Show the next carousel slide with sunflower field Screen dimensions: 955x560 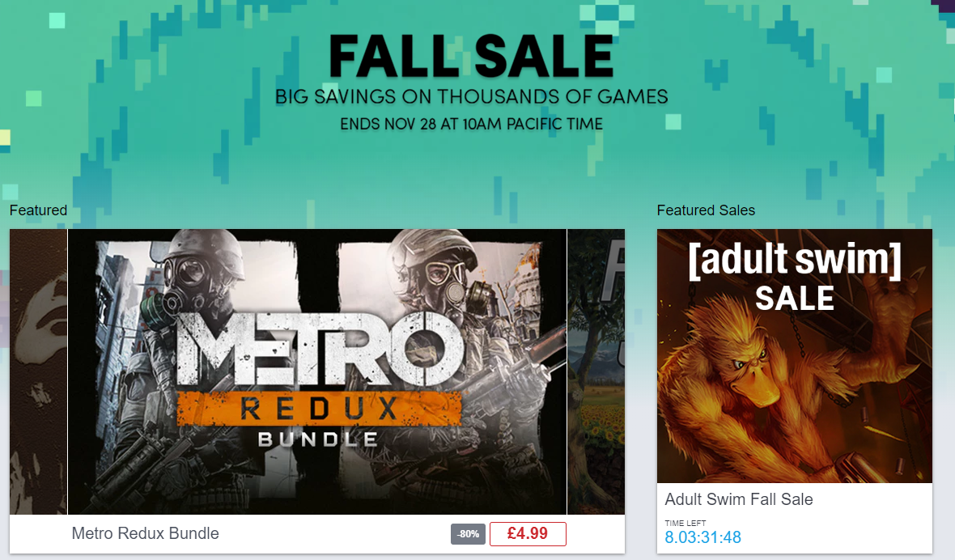596,371
